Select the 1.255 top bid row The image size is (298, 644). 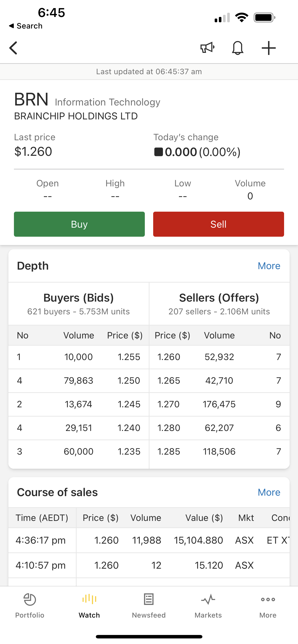click(79, 357)
